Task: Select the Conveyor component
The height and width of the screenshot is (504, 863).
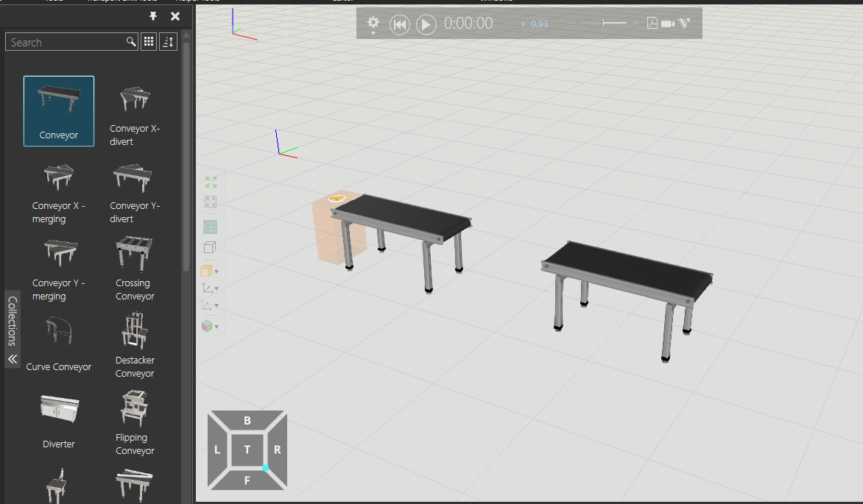Action: pos(59,111)
